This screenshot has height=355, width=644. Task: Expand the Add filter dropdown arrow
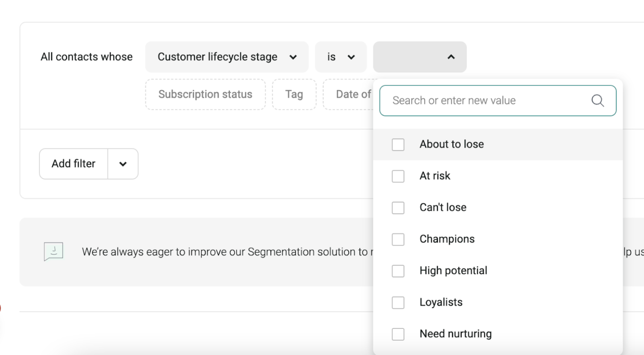123,164
